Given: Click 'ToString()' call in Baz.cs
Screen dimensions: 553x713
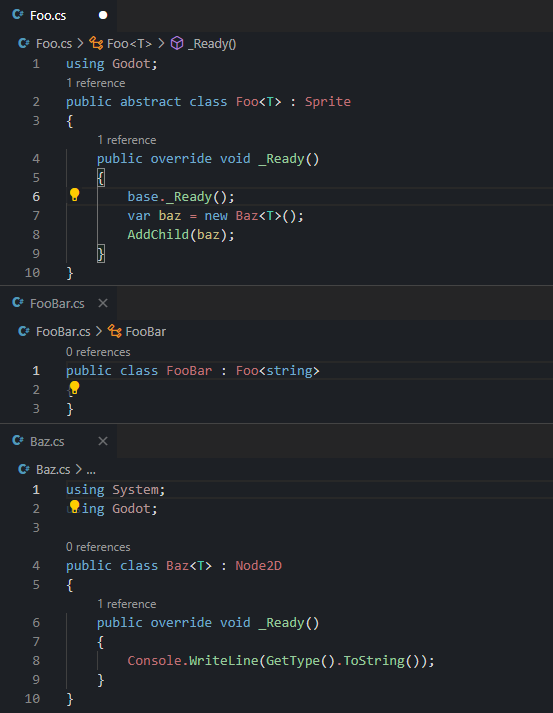Looking at the screenshot, I should 381,661.
